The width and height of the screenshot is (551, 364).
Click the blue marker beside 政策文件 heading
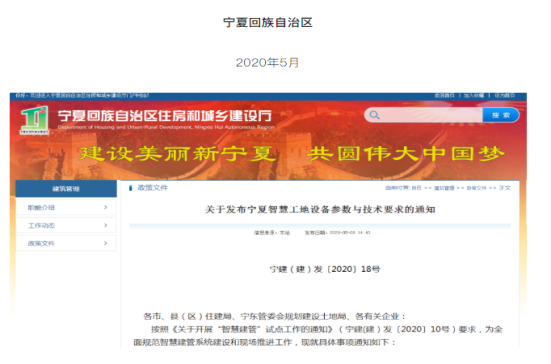coord(131,188)
